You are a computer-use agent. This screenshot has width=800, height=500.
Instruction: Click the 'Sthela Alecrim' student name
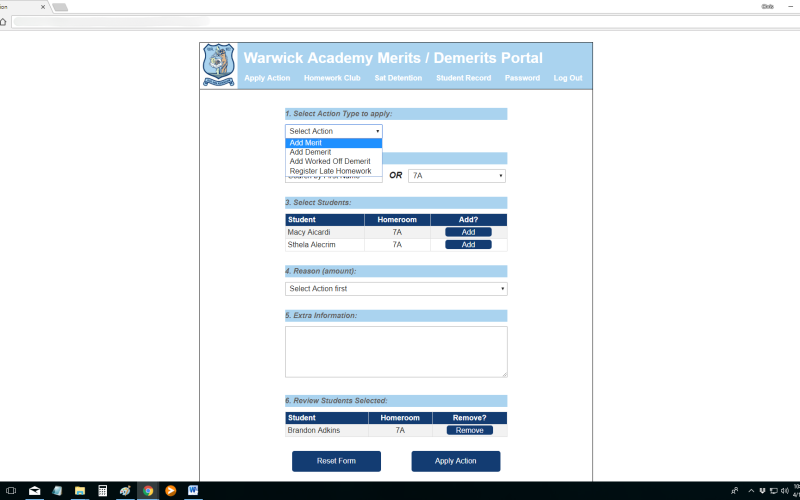click(x=311, y=245)
